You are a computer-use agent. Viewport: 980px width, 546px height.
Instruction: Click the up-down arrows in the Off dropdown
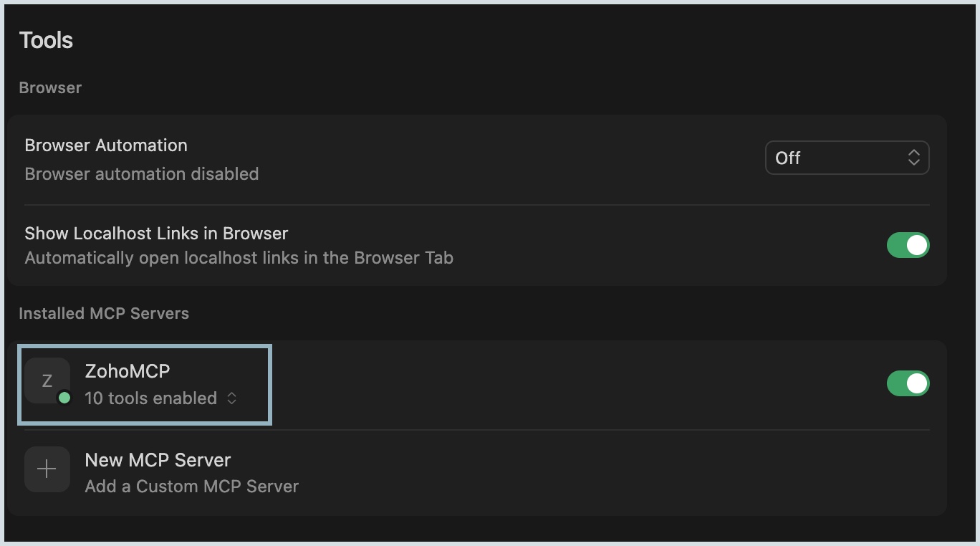point(913,158)
